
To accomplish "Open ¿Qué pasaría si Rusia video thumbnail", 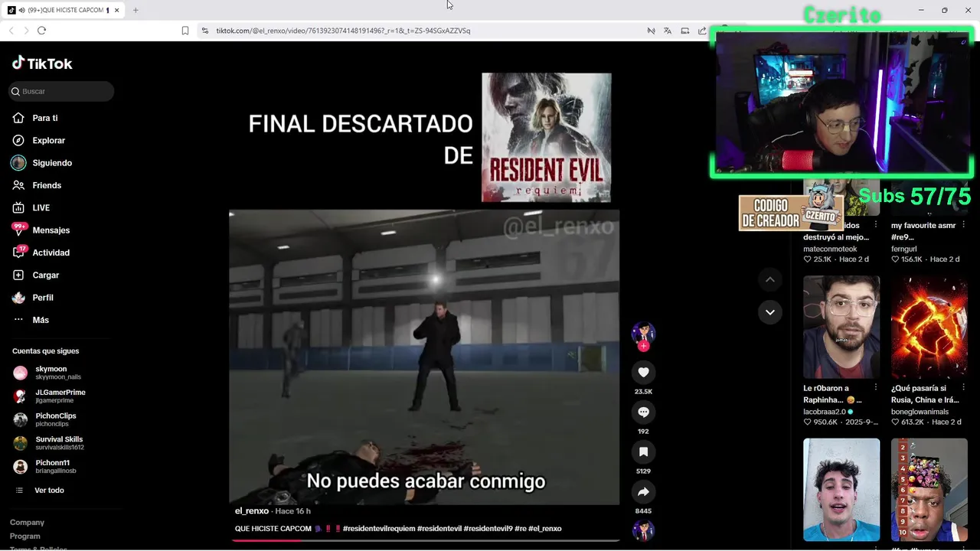I will coord(929,328).
